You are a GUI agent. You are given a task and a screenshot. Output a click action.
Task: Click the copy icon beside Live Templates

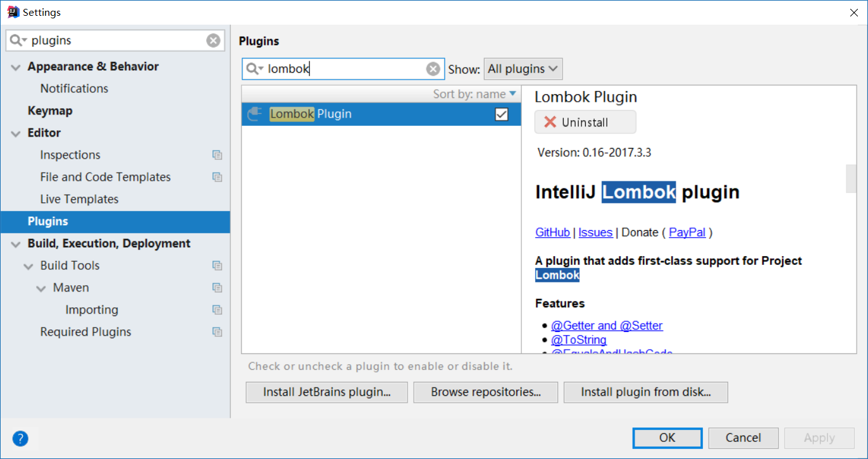(217, 199)
